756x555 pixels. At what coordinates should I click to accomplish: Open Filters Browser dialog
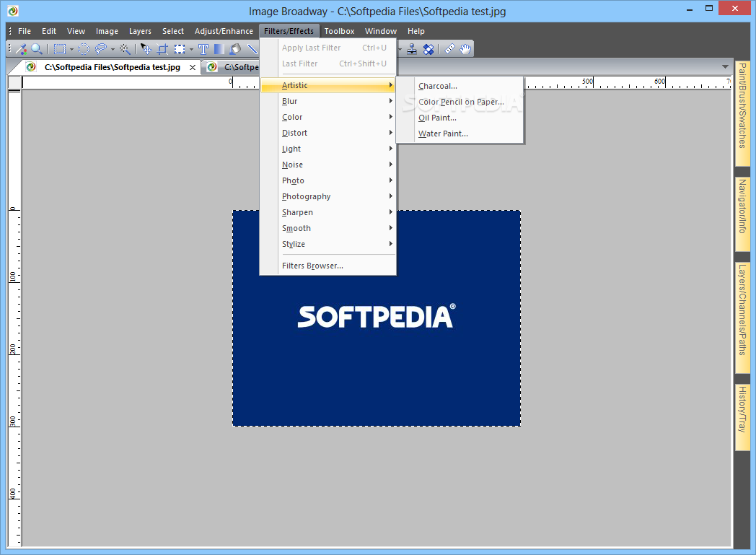(328, 266)
